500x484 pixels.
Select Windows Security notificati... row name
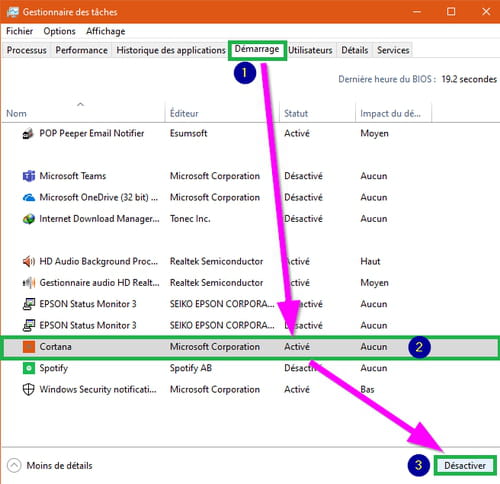(98, 389)
